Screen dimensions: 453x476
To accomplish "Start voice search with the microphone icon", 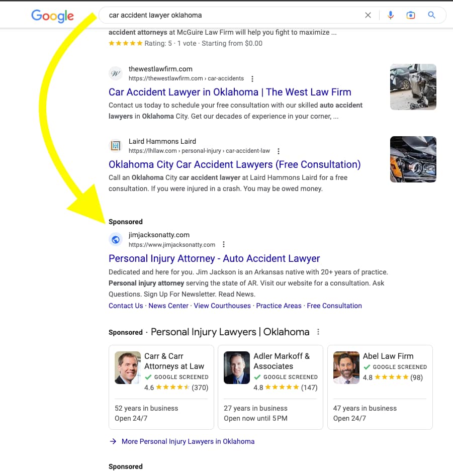I will point(391,15).
